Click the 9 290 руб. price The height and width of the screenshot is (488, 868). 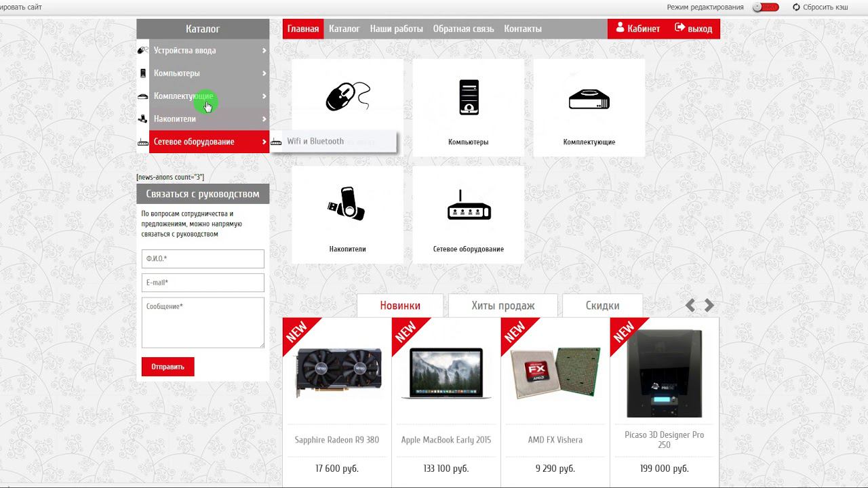tap(555, 469)
